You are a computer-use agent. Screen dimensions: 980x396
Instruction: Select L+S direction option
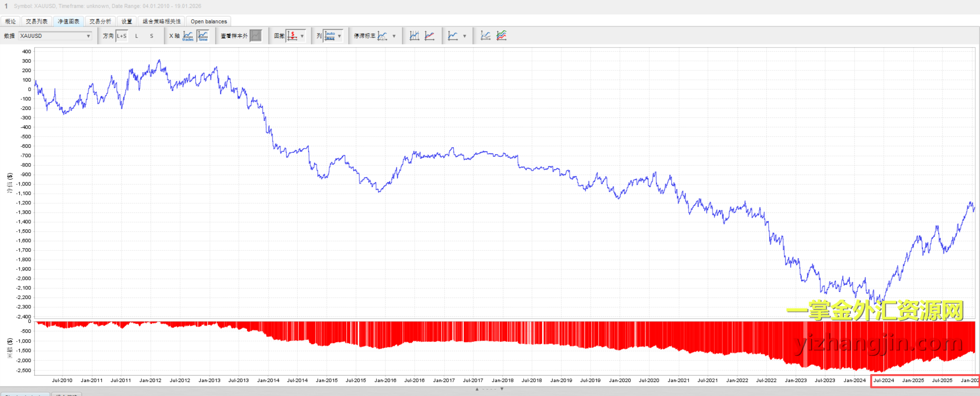pyautogui.click(x=122, y=36)
